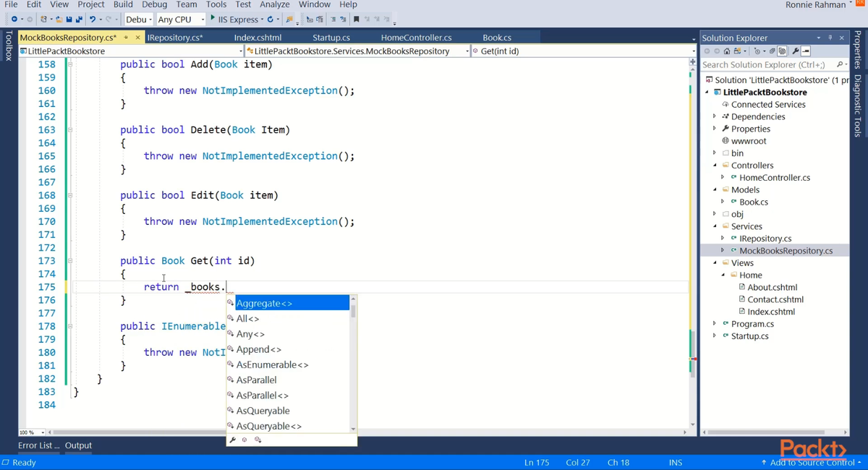Viewport: 868px width, 470px height.
Task: Expand the Program.cs node
Action: 715,324
